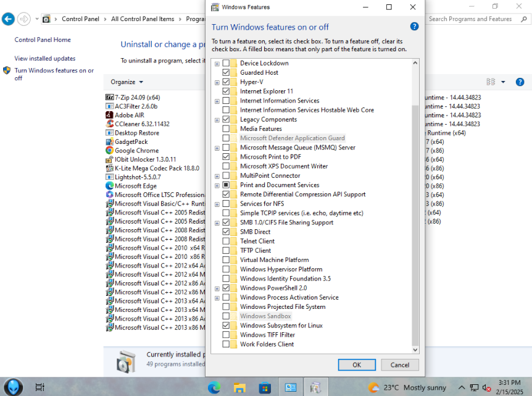Expand the Hyper-V tree node
Viewport: 532px width, 396px height.
pyautogui.click(x=217, y=83)
